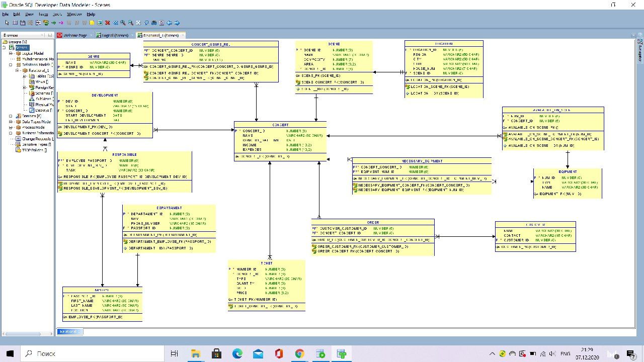Click the Default Size toolbar icon
The width and height of the screenshot is (644, 362).
pyautogui.click(x=146, y=23)
